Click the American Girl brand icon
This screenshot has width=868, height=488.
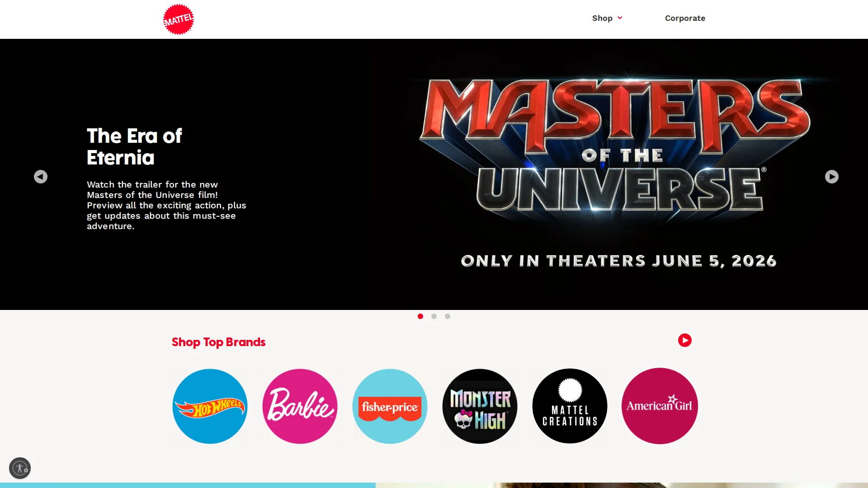click(660, 406)
